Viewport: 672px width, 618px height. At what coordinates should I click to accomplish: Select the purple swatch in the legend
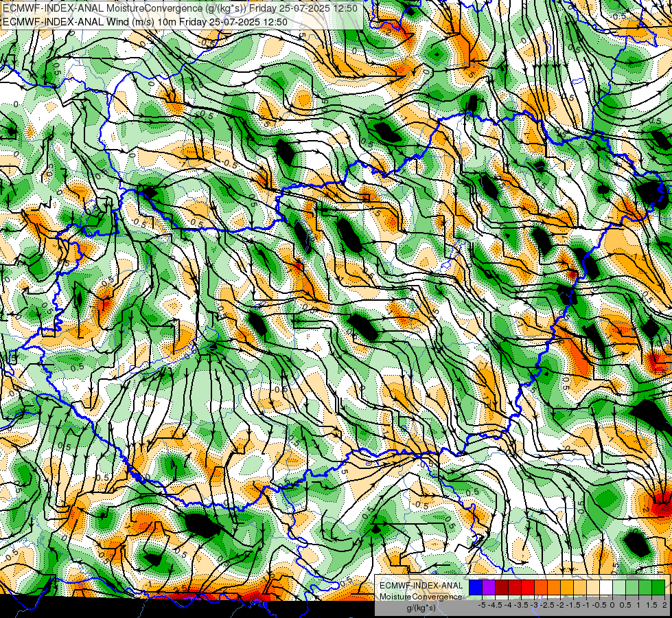click(489, 588)
